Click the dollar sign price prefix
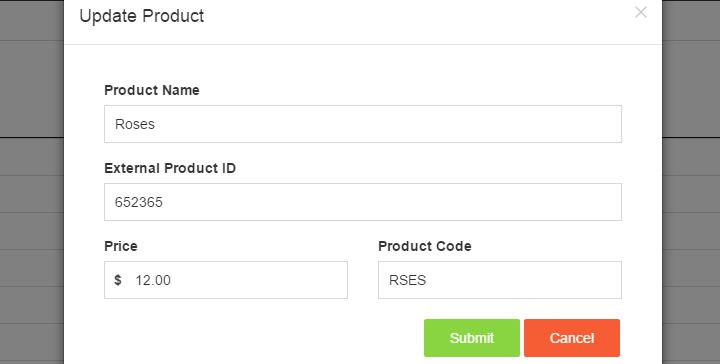Image resolution: width=720 pixels, height=364 pixels. pos(118,280)
